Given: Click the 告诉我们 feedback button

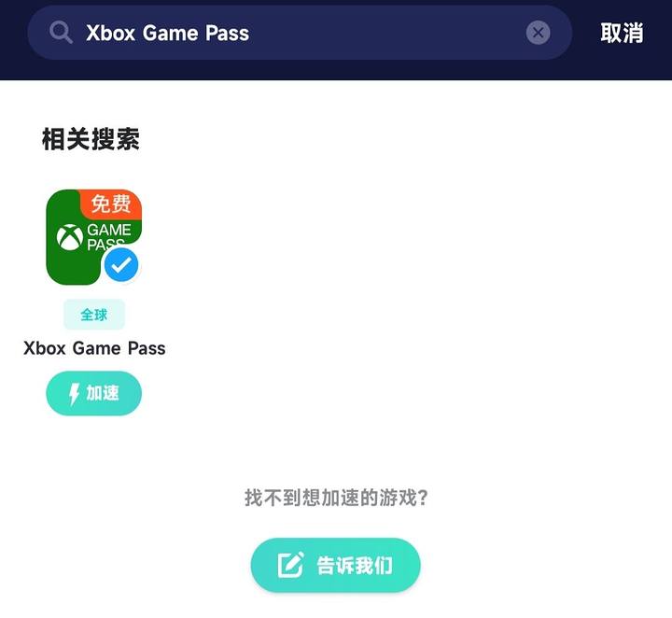Looking at the screenshot, I should point(336,566).
